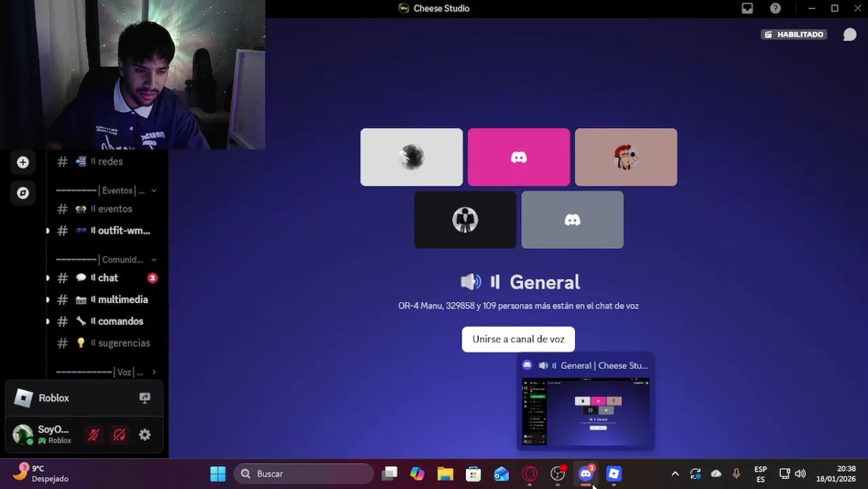Click the HABILITADO badge at top right
Screen dimensions: 868x489
click(x=793, y=35)
